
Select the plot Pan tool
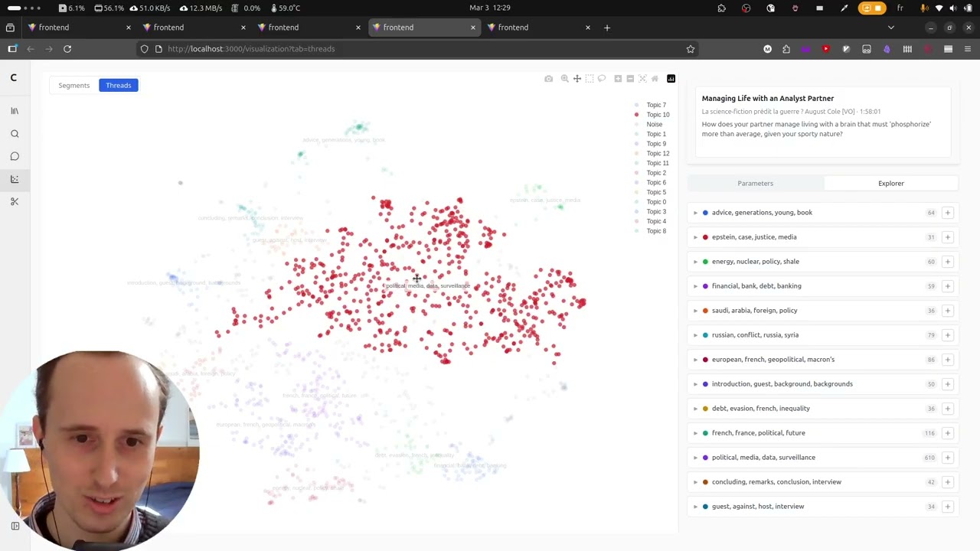coord(577,79)
